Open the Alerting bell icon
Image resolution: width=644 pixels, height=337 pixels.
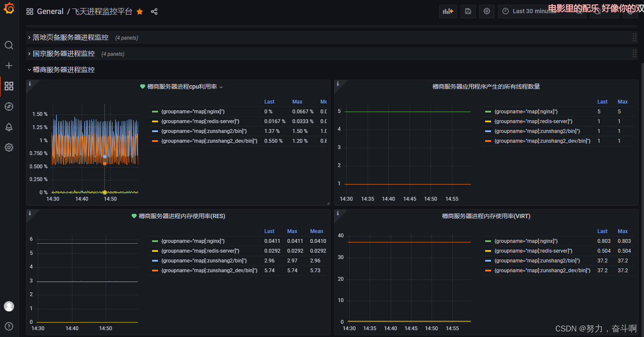click(9, 127)
